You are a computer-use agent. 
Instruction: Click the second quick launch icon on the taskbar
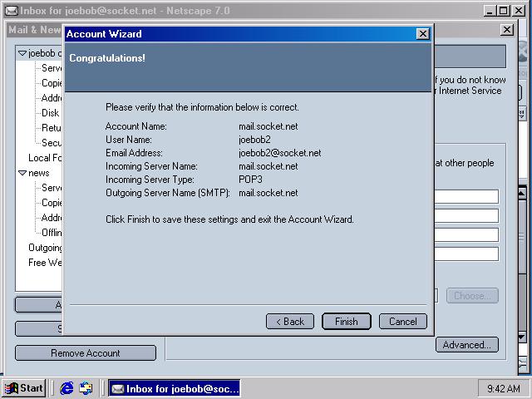pyautogui.click(x=86, y=388)
